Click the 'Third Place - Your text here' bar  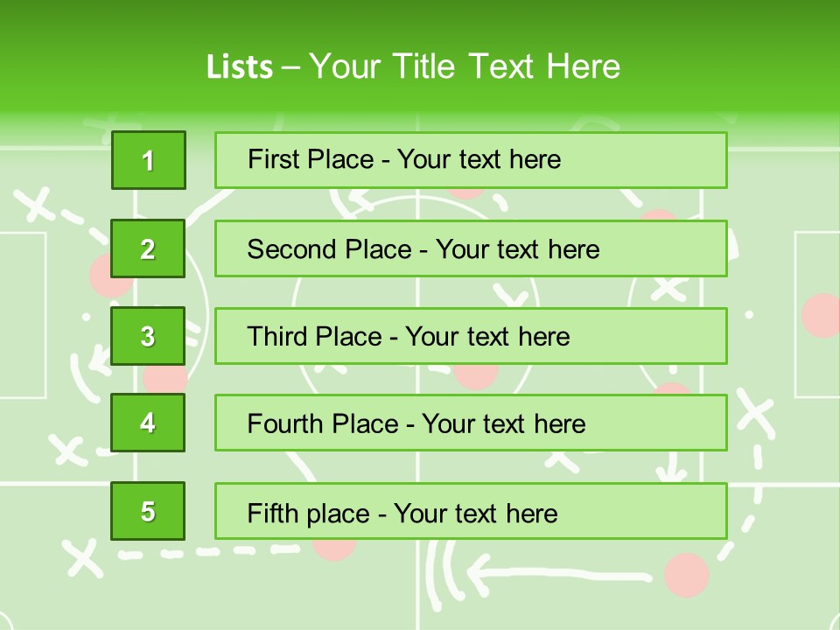(471, 336)
